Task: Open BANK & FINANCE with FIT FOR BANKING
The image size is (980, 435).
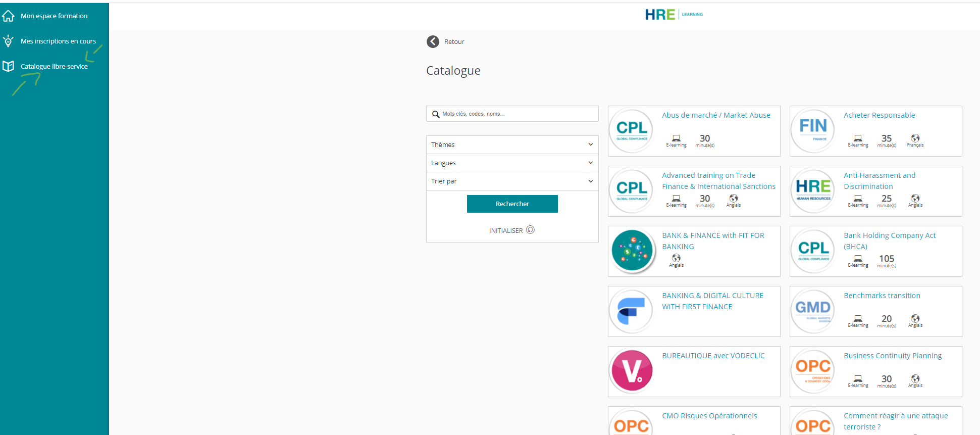Action: 713,241
